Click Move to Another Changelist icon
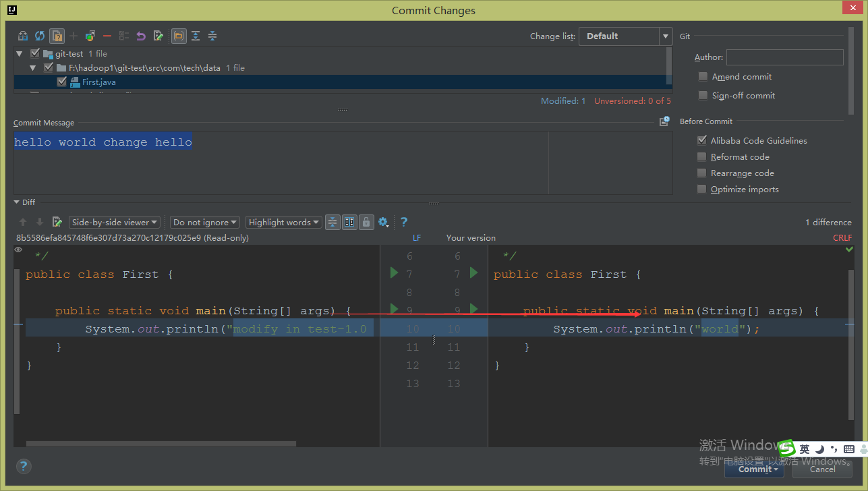This screenshot has width=868, height=491. pyautogui.click(x=90, y=36)
